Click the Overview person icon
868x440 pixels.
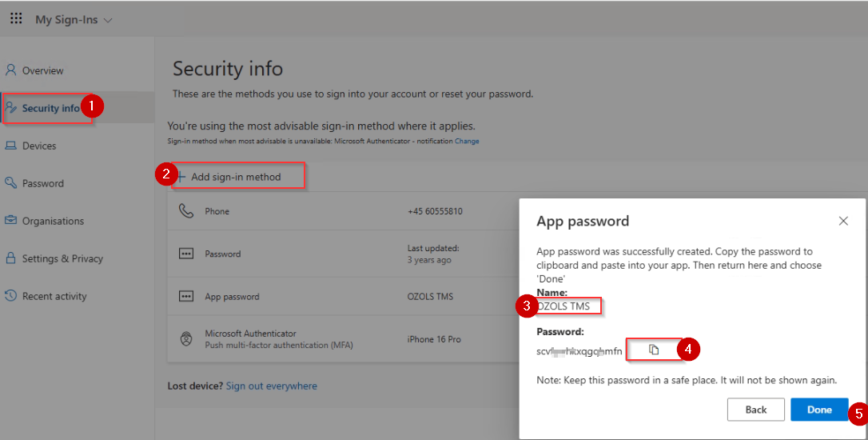pos(10,70)
